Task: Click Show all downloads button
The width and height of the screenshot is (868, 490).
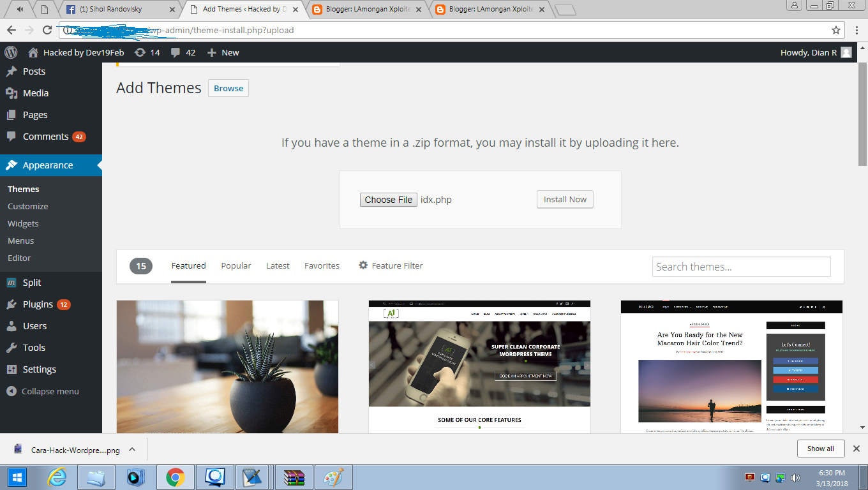Action: pyautogui.click(x=820, y=449)
